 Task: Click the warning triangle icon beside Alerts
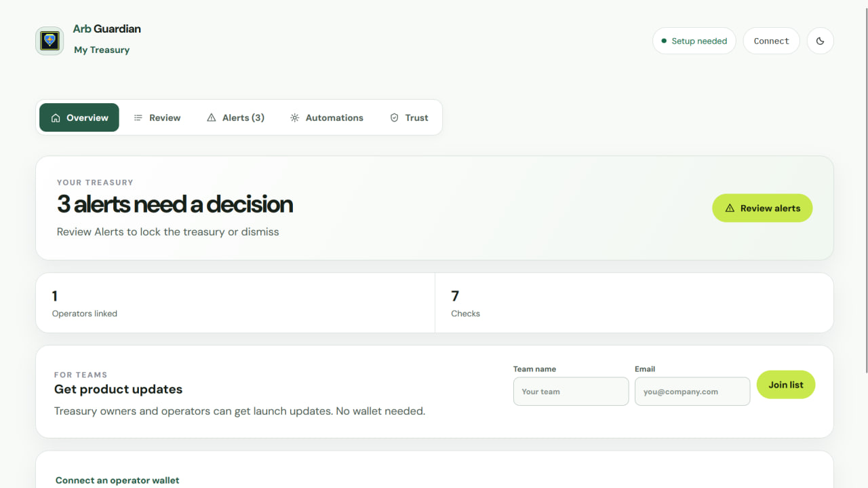coord(212,117)
